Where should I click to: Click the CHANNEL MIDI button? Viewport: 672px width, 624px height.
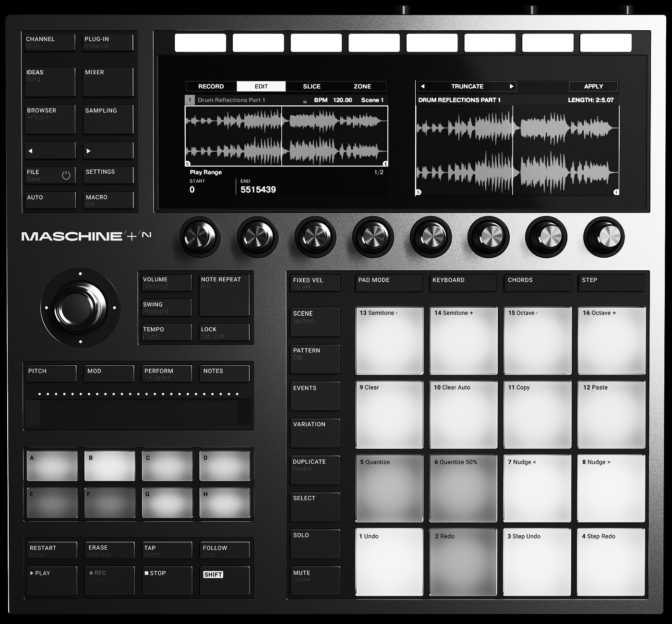pyautogui.click(x=50, y=42)
